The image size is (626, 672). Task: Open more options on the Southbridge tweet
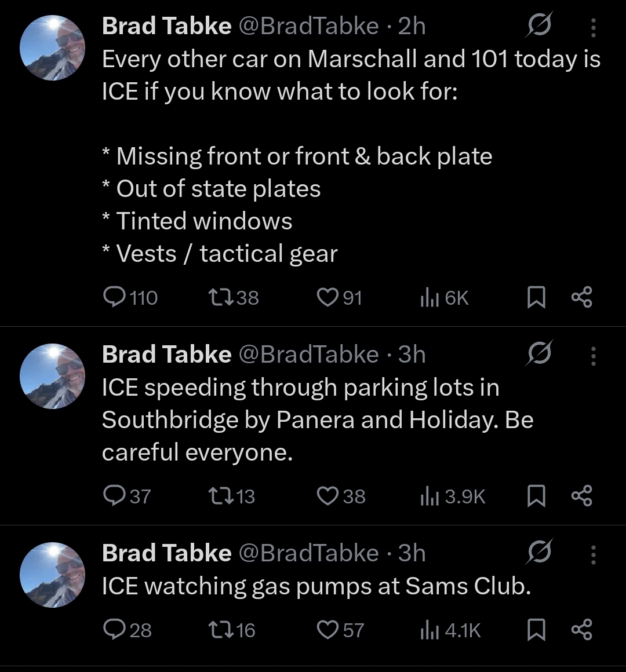coord(593,355)
